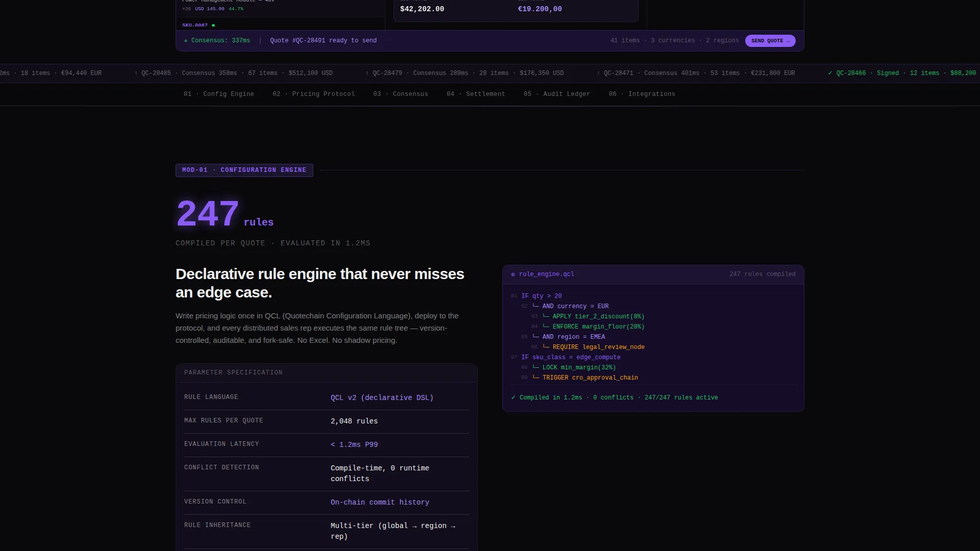Navigate to 06 · Integrations tab
Viewport: 980px width, 551px height.
642,94
